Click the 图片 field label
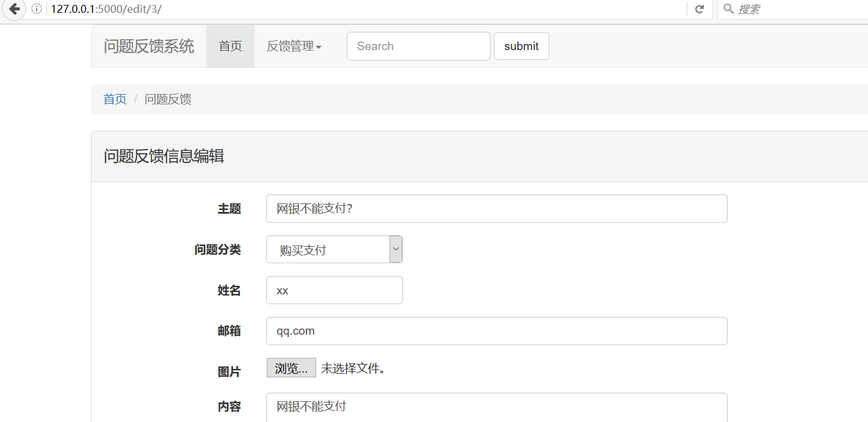Screen dimensions: 868x422 (230, 371)
